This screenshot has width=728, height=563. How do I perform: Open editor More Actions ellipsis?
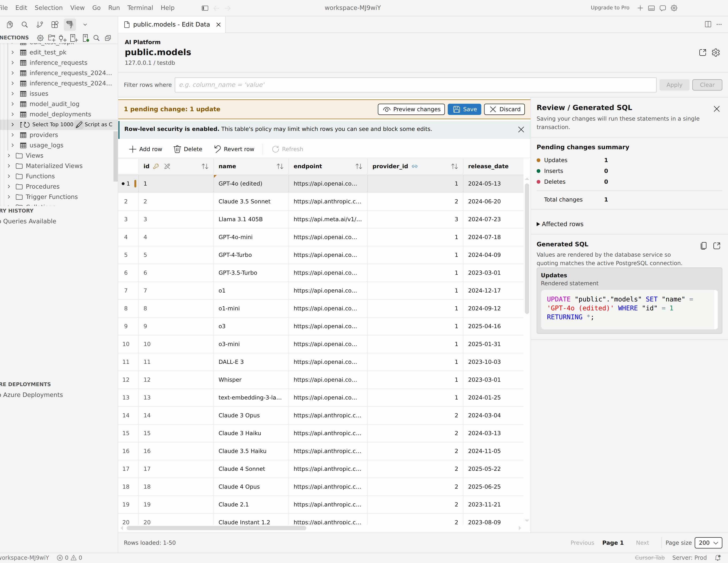(719, 24)
